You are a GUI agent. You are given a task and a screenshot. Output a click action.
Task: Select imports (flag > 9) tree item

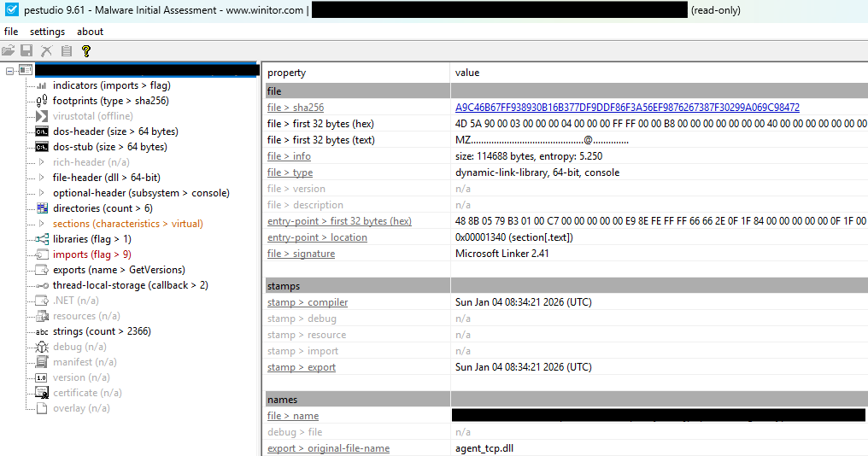[91, 254]
